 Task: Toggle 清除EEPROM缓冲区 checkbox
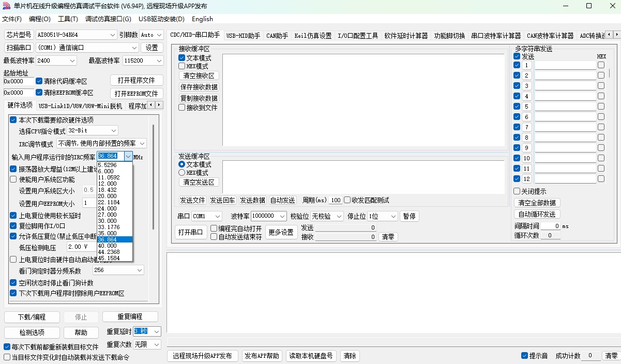39,93
